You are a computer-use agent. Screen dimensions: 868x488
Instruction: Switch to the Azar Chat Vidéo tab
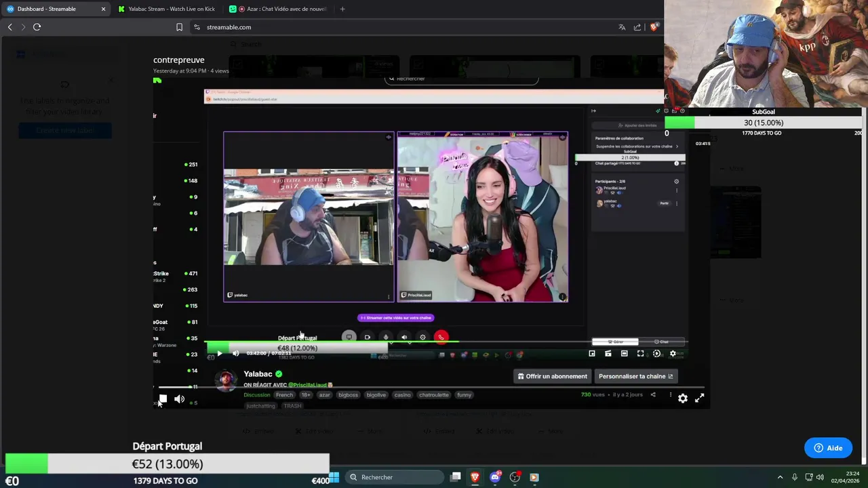[278, 9]
